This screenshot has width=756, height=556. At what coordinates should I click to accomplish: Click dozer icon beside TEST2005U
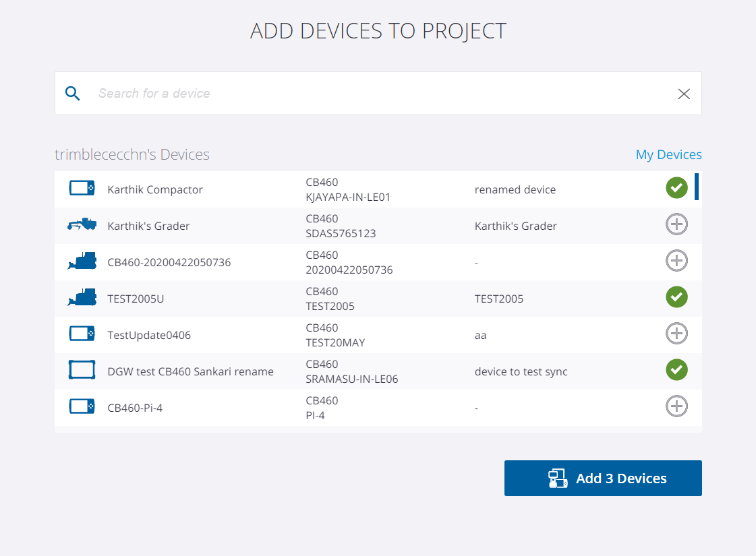coord(82,297)
